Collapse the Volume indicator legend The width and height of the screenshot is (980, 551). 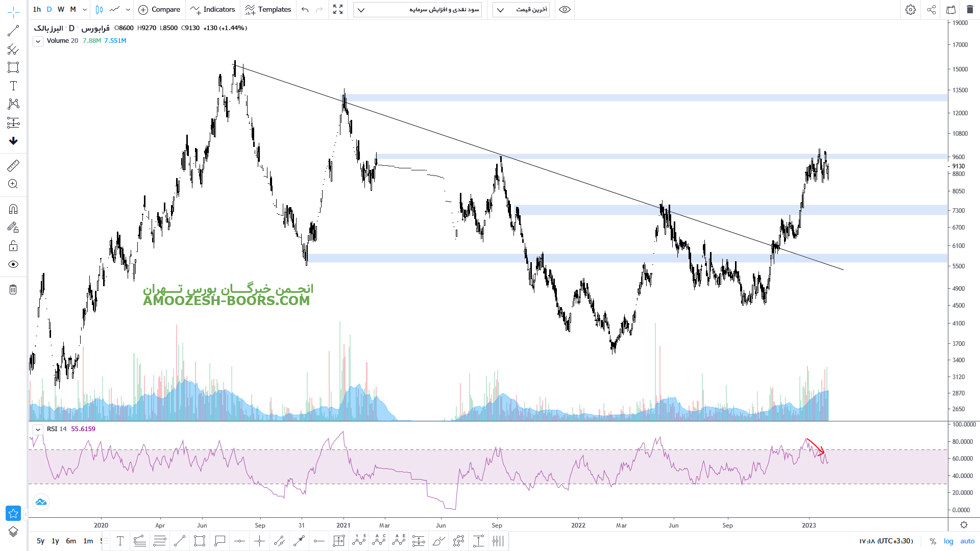[38, 41]
